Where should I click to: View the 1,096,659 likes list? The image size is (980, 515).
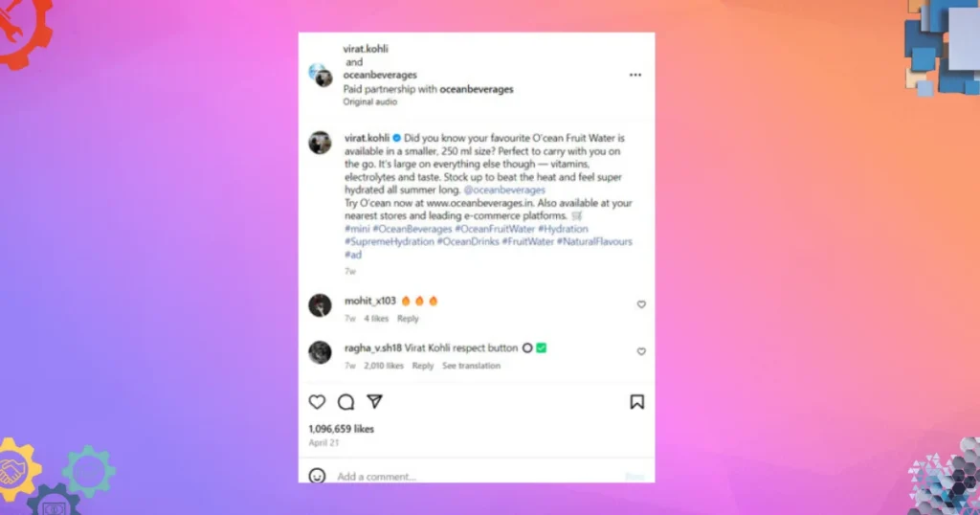tap(342, 429)
